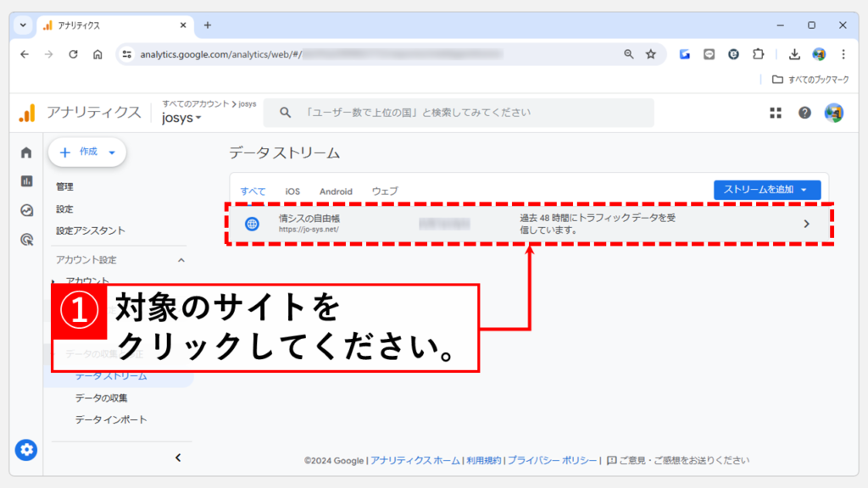Reload the page

point(73,54)
